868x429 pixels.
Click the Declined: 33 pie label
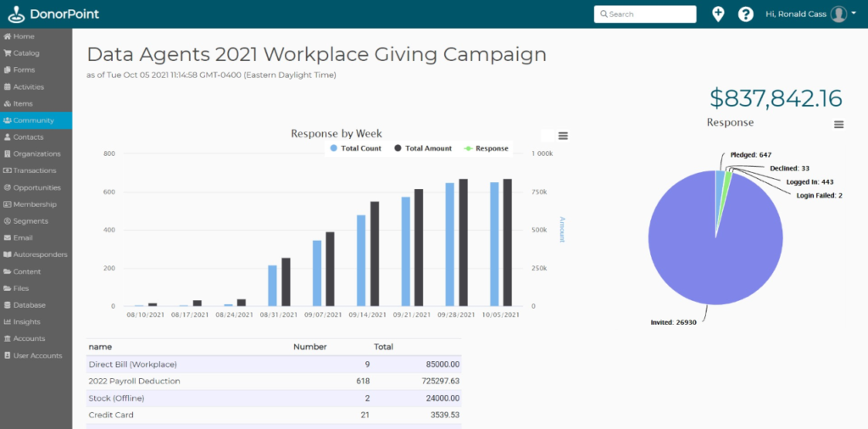790,168
